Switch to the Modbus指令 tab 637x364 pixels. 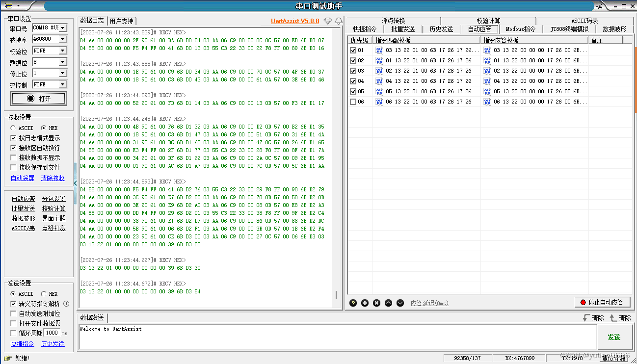521,29
